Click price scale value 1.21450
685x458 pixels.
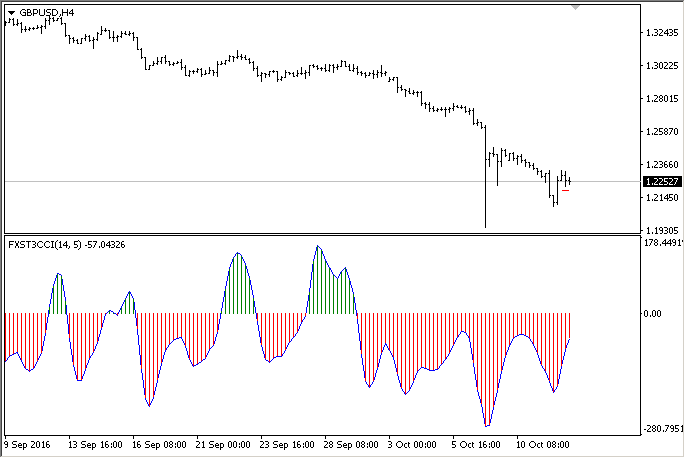pos(662,198)
